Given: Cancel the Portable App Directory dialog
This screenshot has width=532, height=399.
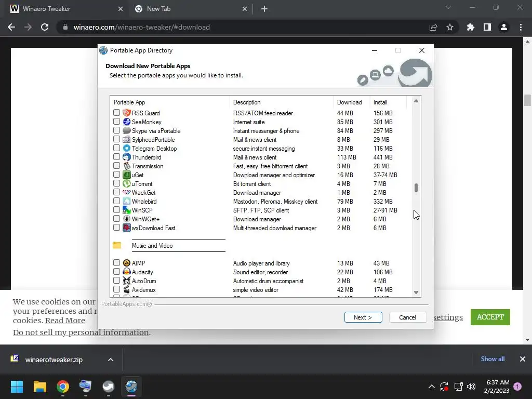Looking at the screenshot, I should (407, 317).
